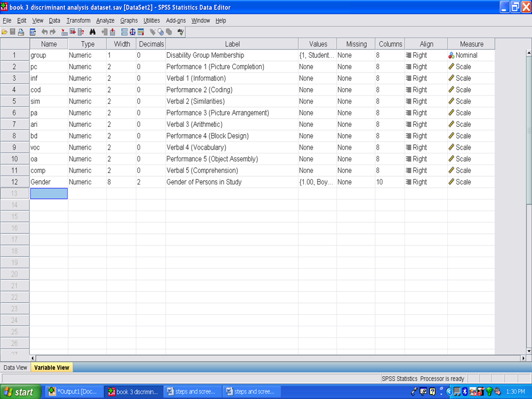
Task: Switch to the Data View tab
Action: [x=15, y=367]
